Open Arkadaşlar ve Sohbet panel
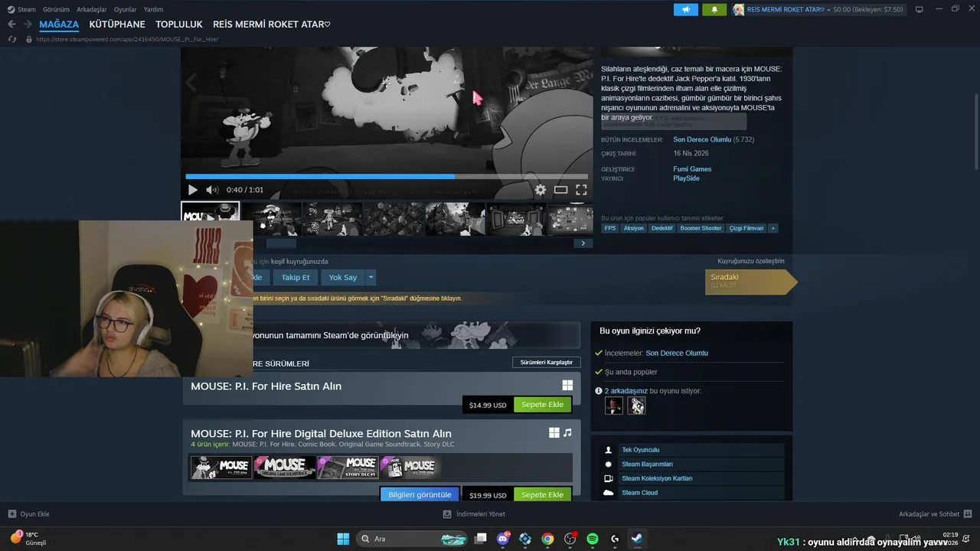Image resolution: width=980 pixels, height=551 pixels. point(936,514)
